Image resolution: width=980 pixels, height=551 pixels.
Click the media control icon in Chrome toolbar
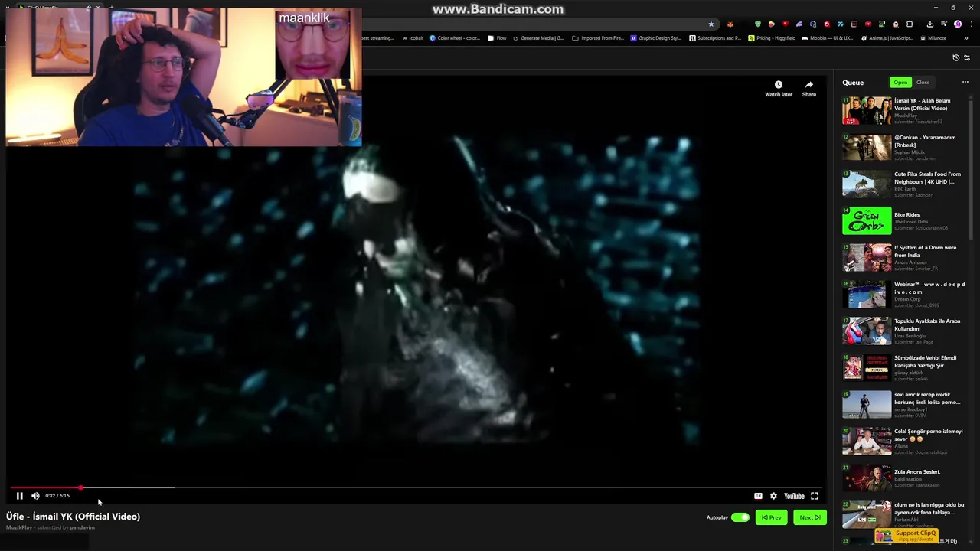click(944, 24)
